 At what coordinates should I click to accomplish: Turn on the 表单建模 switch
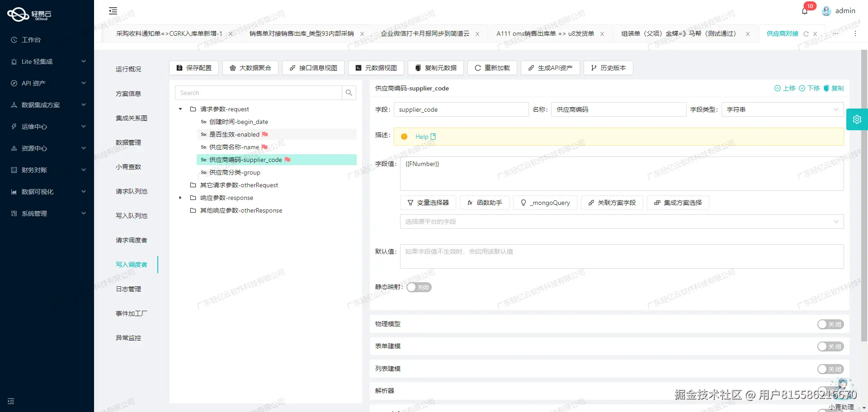pyautogui.click(x=830, y=346)
